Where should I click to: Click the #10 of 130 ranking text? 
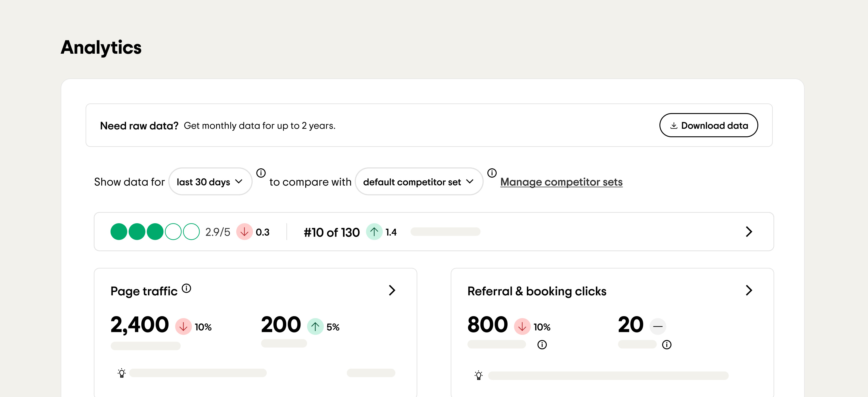pos(331,232)
